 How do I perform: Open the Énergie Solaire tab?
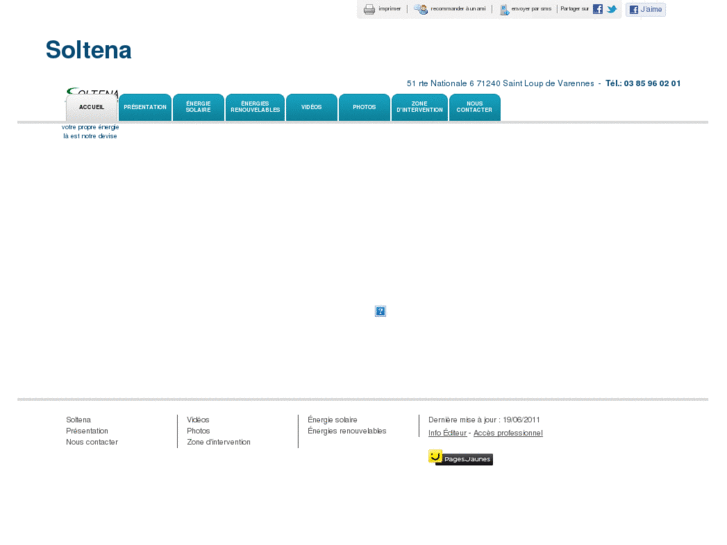pos(198,107)
